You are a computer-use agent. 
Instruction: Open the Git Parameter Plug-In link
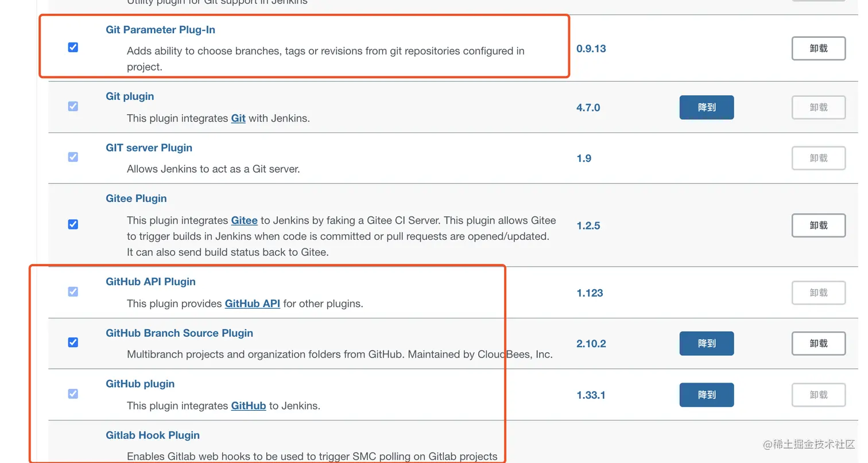[161, 30]
